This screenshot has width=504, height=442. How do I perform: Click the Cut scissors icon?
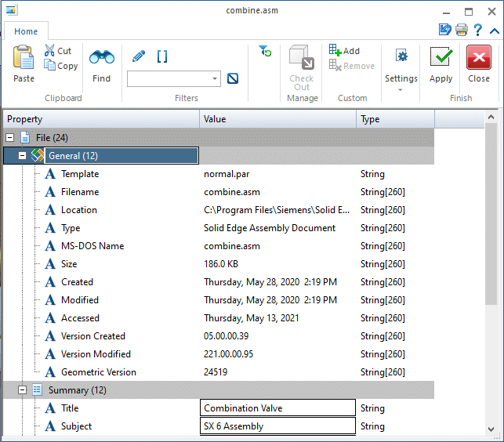(50, 51)
